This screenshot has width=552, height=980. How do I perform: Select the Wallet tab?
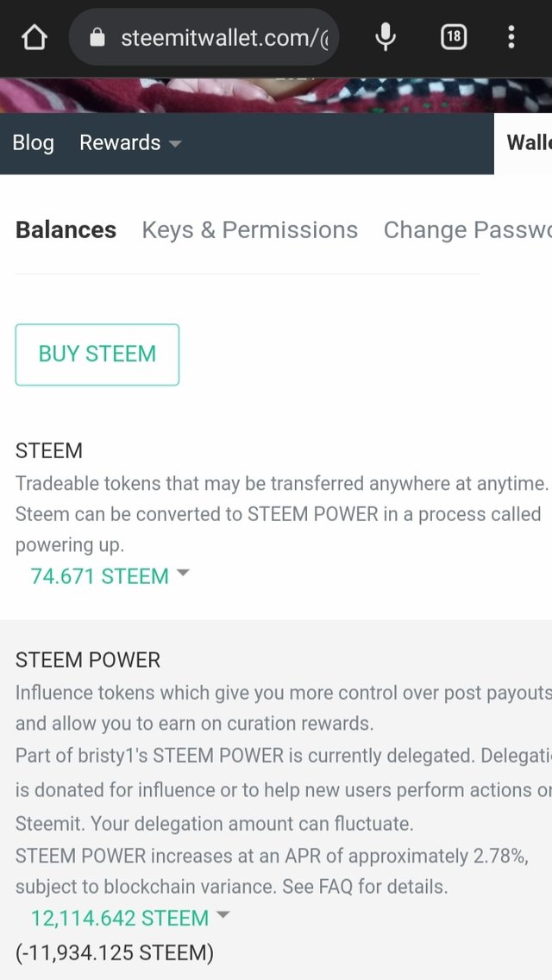click(x=528, y=142)
